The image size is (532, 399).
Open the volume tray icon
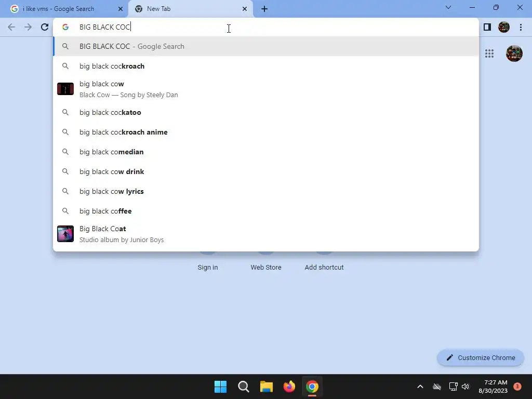click(465, 387)
